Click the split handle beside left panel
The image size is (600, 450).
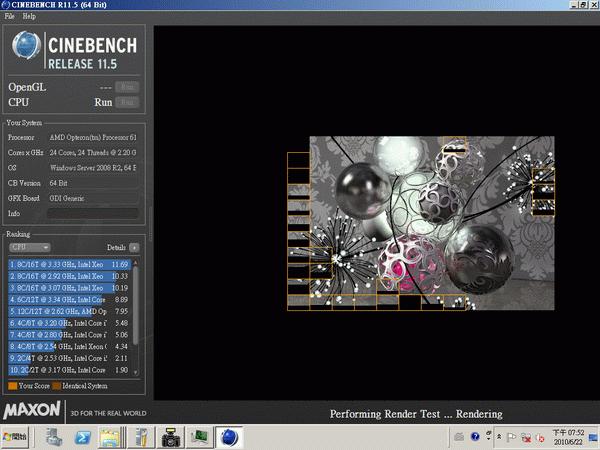tap(150, 224)
